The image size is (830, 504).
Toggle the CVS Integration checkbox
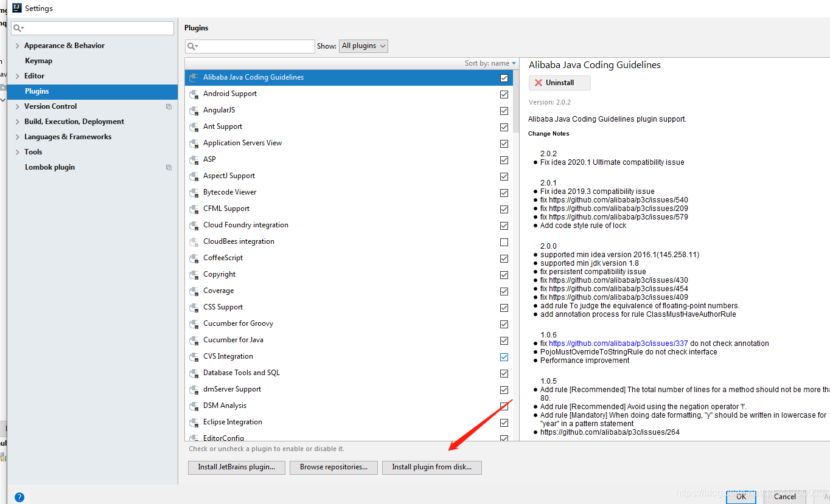pos(504,357)
